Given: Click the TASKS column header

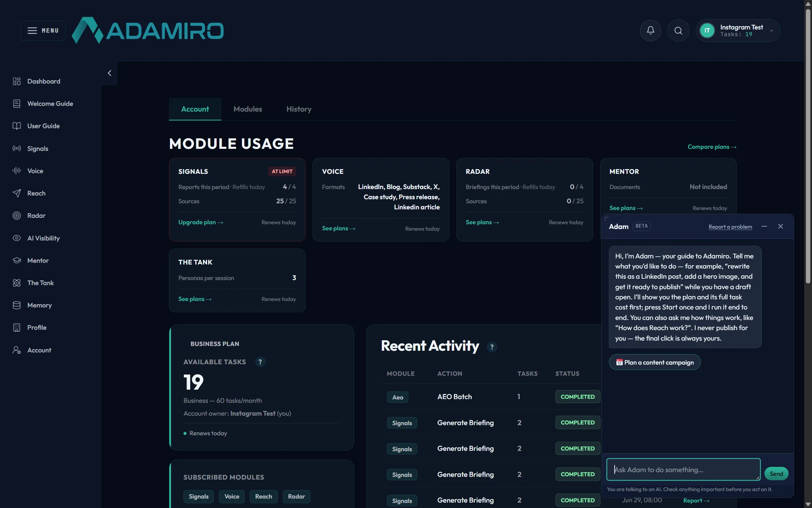Looking at the screenshot, I should click(527, 374).
